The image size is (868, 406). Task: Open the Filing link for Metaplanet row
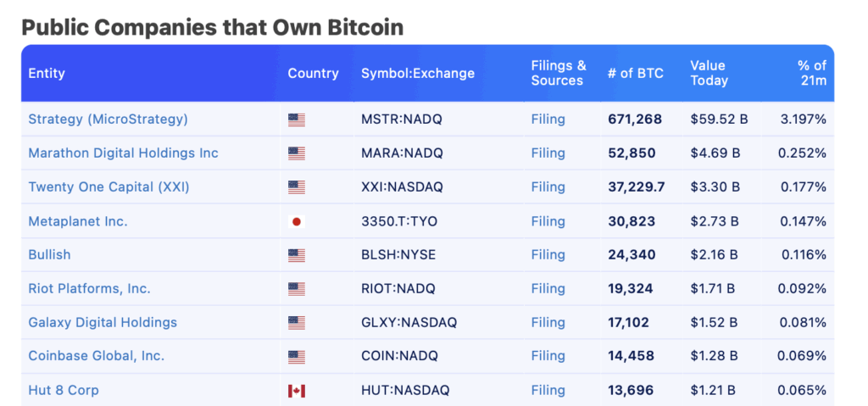(548, 221)
